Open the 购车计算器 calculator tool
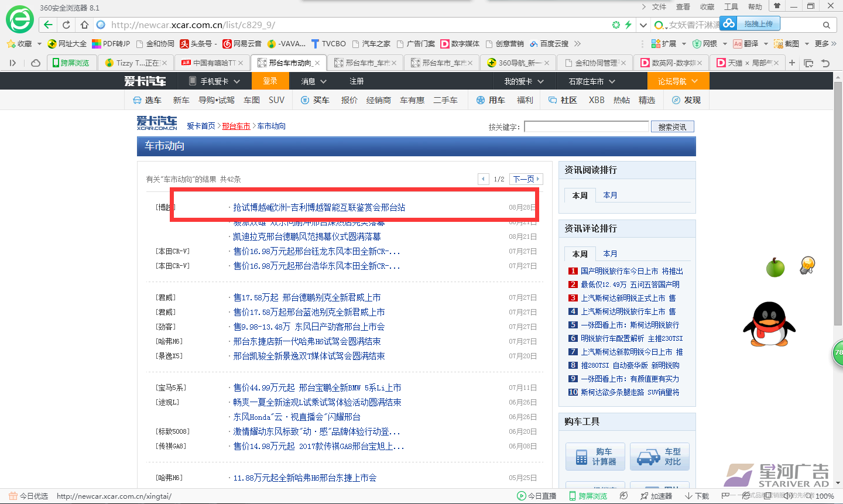The image size is (843, 504). (595, 457)
